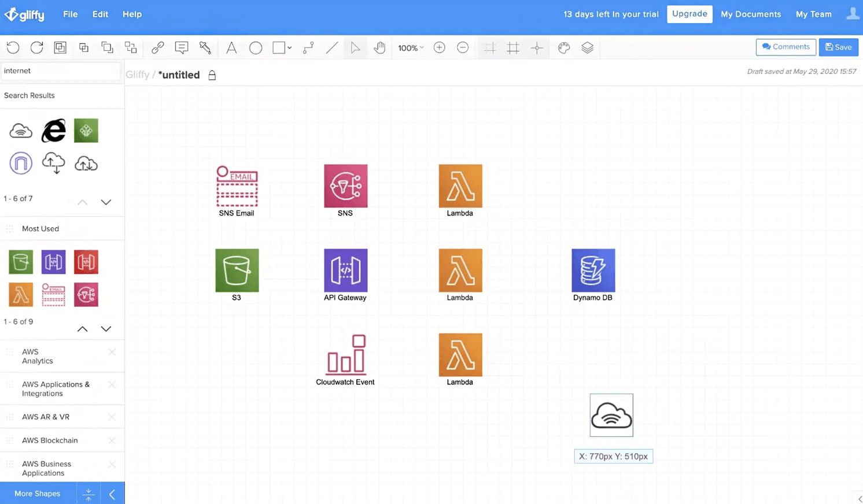
Task: Open the Layers panel icon
Action: point(588,48)
